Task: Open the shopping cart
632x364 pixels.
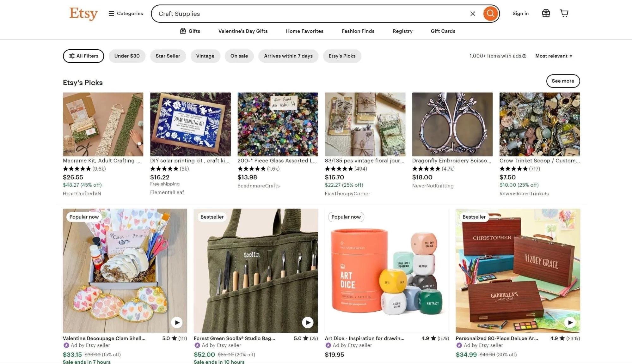Action: coord(564,13)
